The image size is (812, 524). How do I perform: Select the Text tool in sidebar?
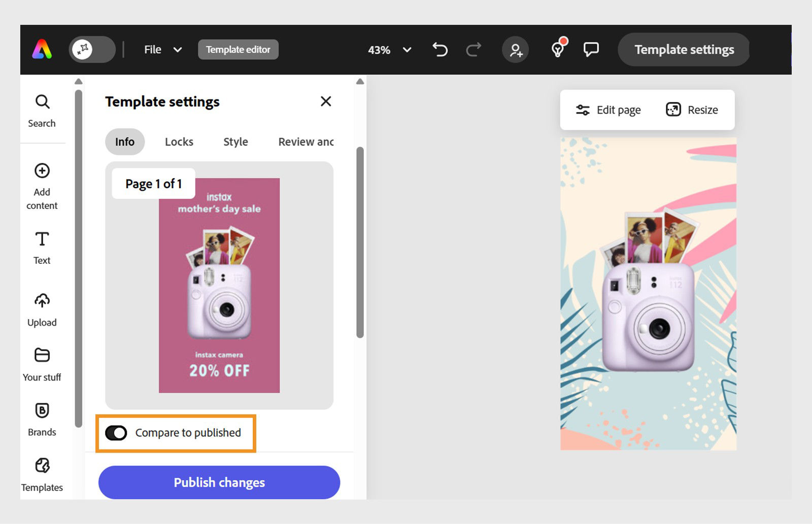click(x=42, y=248)
